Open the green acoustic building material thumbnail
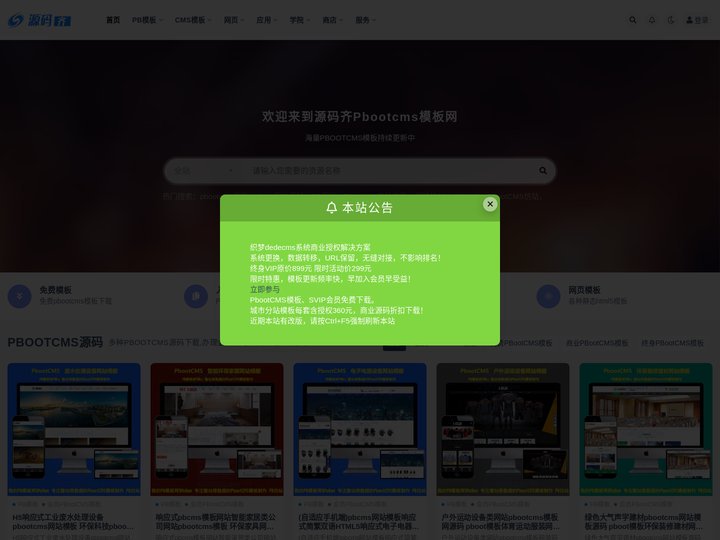Viewport: 720px width, 540px height. coord(646,429)
